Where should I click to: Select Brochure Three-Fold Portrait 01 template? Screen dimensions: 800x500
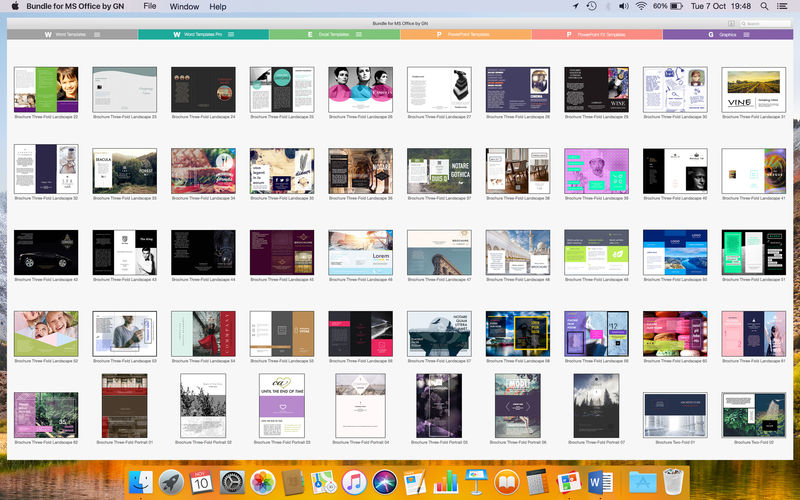pos(124,406)
